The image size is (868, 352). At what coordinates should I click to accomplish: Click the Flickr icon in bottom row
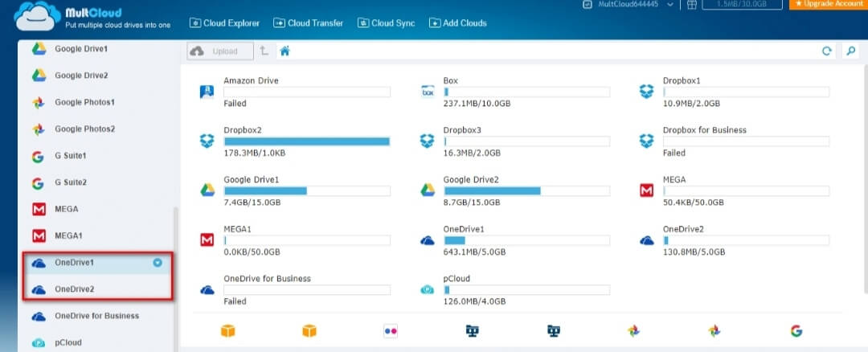[x=391, y=331]
